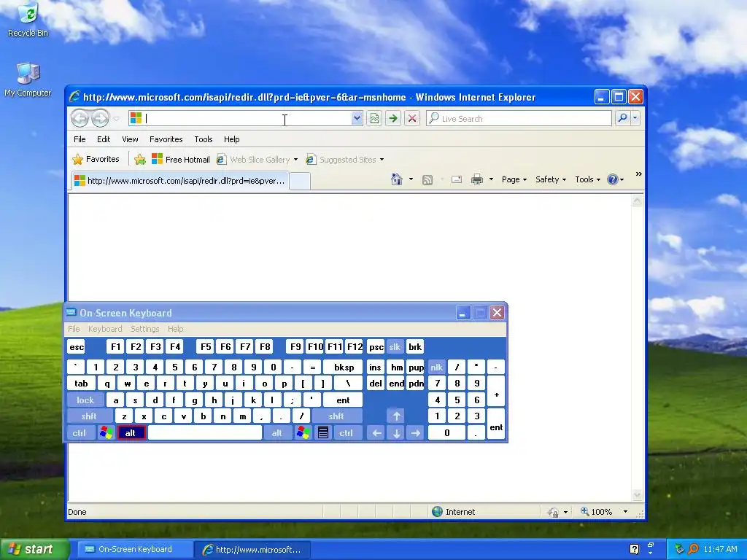
Task: Click the green Go arrow icon
Action: (x=393, y=119)
